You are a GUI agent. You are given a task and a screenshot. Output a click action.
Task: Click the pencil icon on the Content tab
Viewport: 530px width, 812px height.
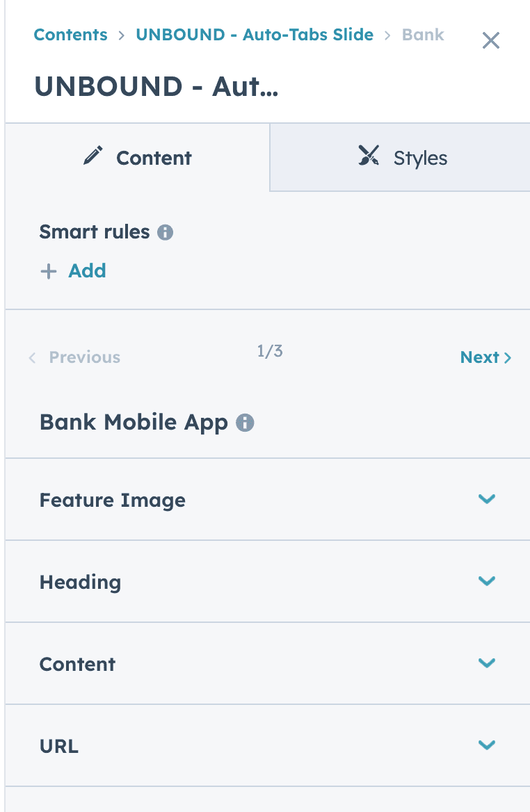point(94,156)
